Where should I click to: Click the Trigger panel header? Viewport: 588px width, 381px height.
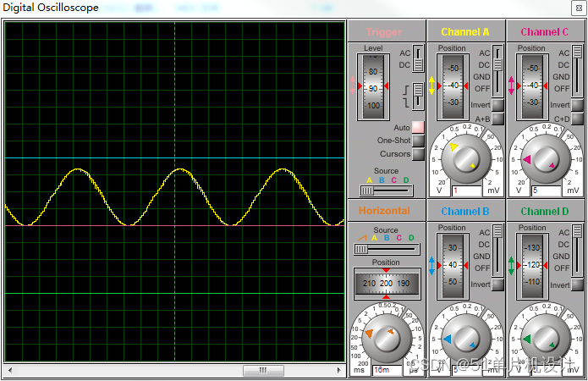click(x=387, y=31)
